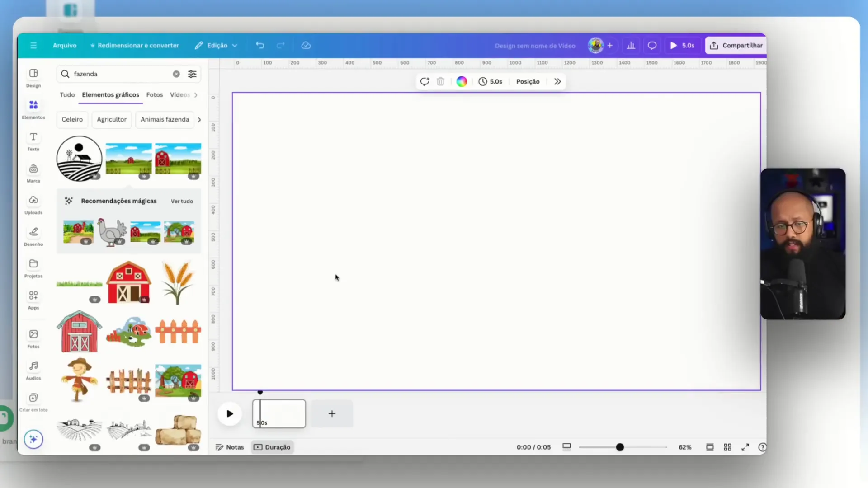Click Ver tudo recommendations link
This screenshot has width=868, height=488.
[x=182, y=201]
